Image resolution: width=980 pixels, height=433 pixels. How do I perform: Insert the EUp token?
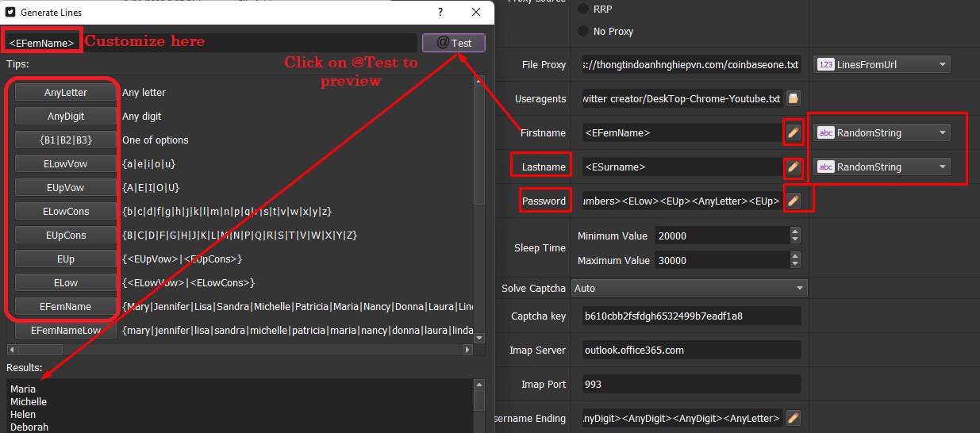(66, 259)
